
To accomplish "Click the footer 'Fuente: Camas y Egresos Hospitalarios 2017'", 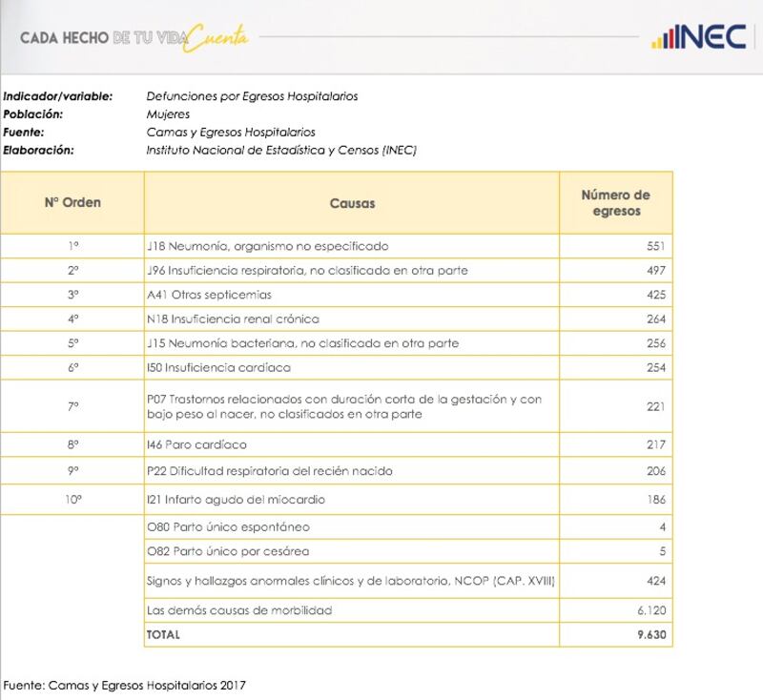I will click(124, 686).
